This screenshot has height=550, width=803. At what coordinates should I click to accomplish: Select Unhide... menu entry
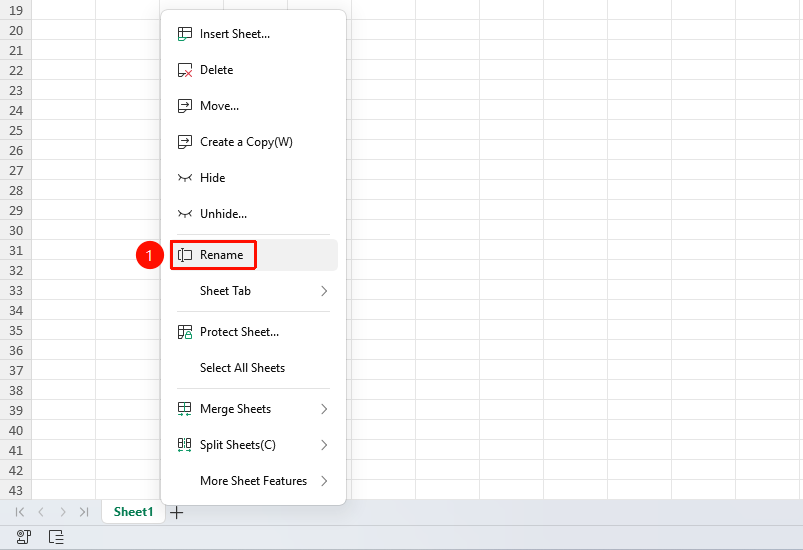253,214
